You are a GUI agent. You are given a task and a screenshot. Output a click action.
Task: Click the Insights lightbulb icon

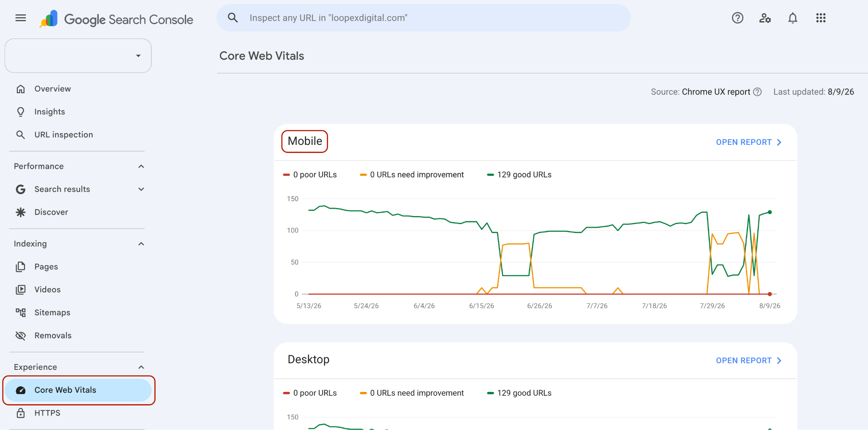click(20, 112)
